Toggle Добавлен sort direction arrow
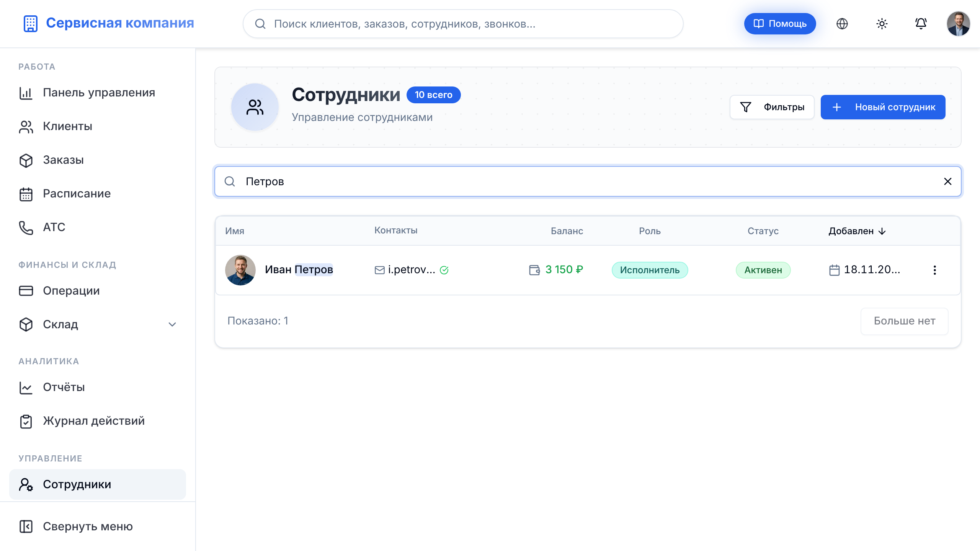Viewport: 980px width, 551px height. tap(882, 231)
